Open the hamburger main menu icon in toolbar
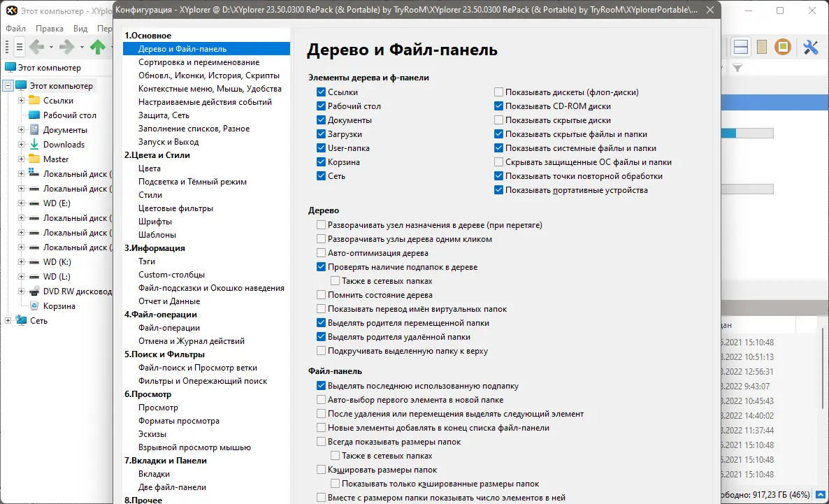The height and width of the screenshot is (504, 829). click(x=20, y=47)
